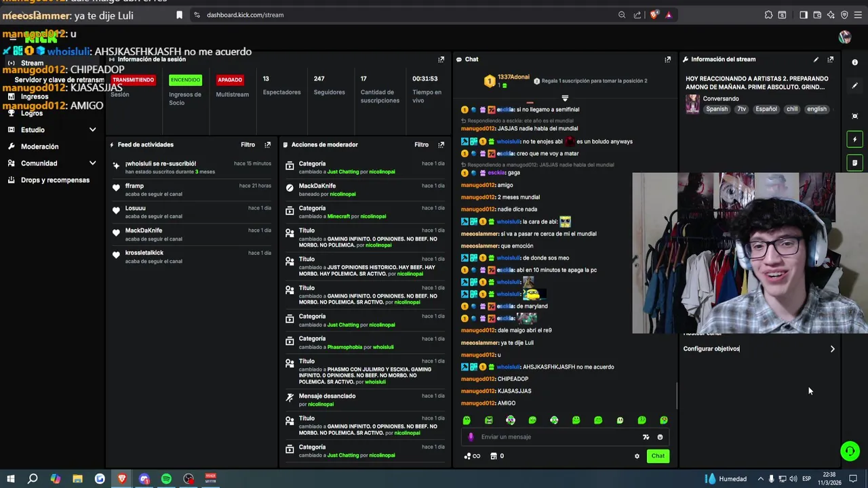
Task: Open the emoji picker in chat input
Action: coord(660,437)
